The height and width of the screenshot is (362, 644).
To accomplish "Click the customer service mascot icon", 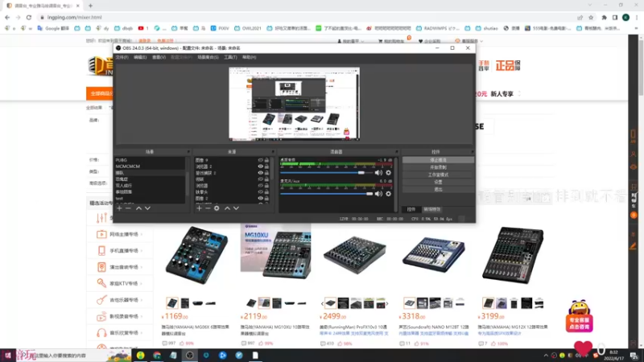I will (x=579, y=316).
